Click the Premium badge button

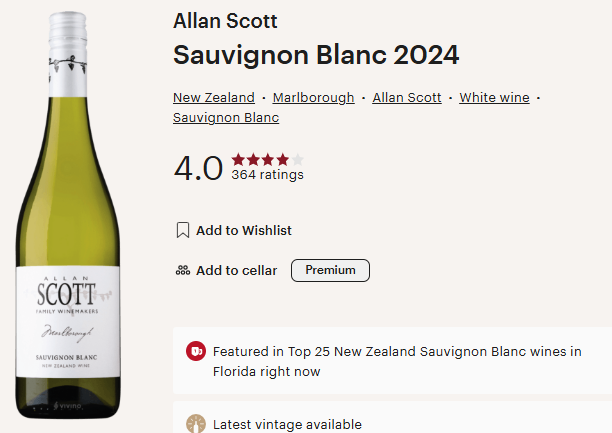tap(330, 270)
